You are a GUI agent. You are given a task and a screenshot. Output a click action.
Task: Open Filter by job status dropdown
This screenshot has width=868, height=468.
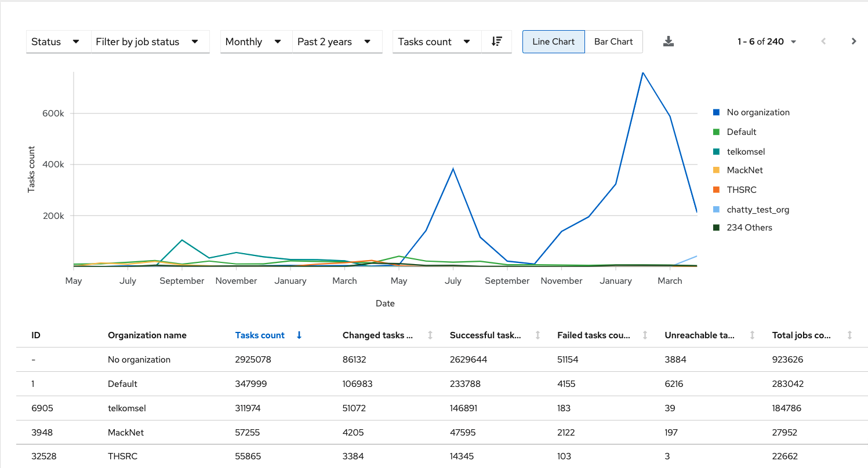150,42
